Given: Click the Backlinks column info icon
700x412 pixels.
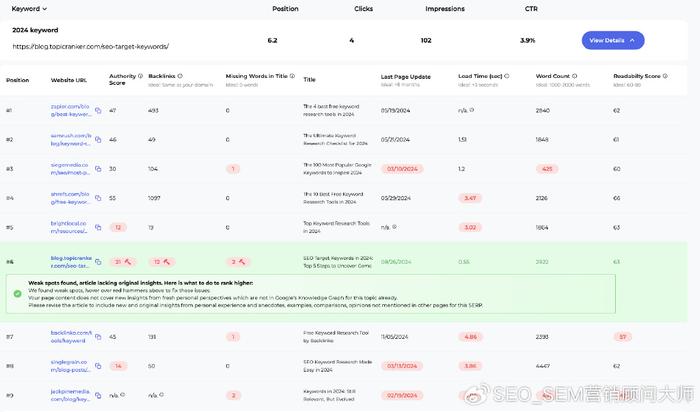Looking at the screenshot, I should click(x=180, y=76).
